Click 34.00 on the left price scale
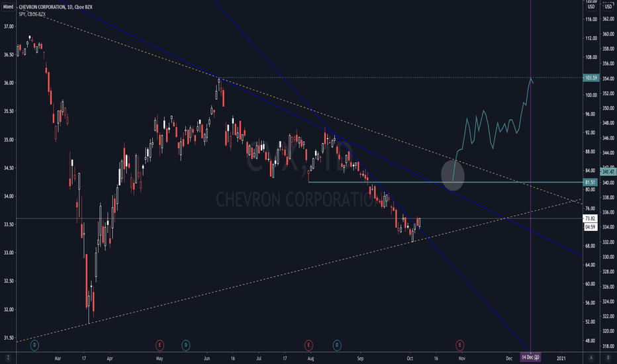The width and height of the screenshot is (617, 364). pyautogui.click(x=9, y=196)
